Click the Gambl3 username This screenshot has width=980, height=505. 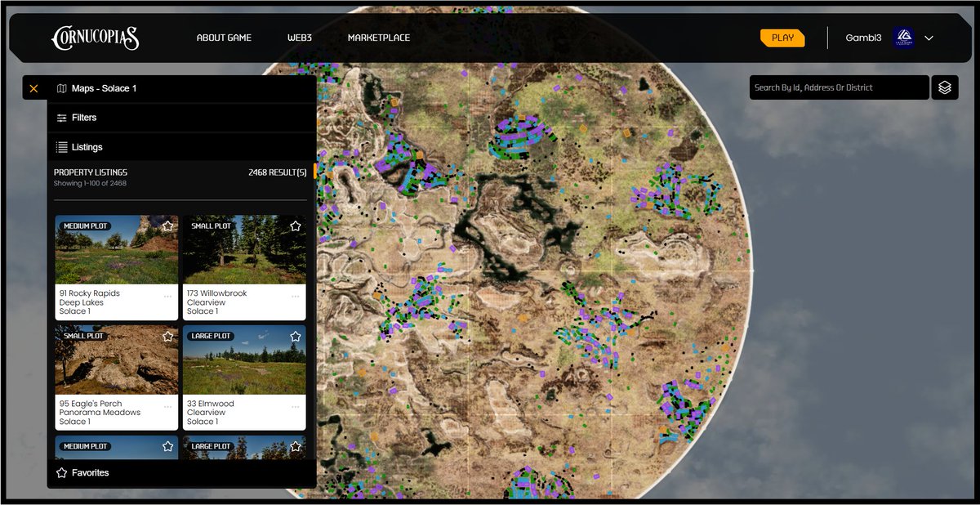point(863,38)
